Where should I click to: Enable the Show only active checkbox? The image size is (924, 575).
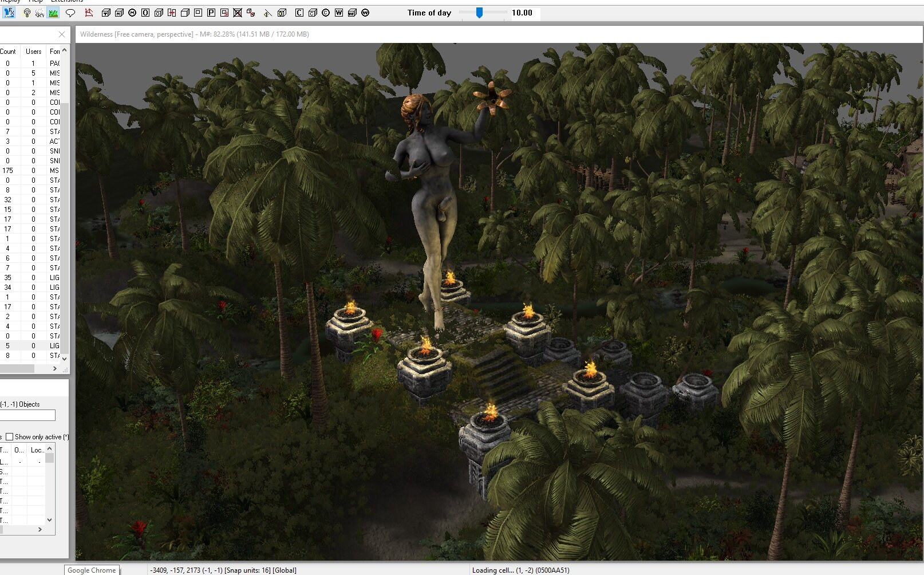pos(10,436)
